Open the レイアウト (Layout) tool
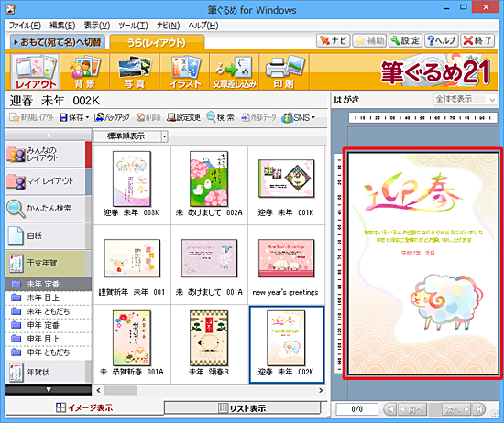The image size is (504, 423). coord(36,71)
